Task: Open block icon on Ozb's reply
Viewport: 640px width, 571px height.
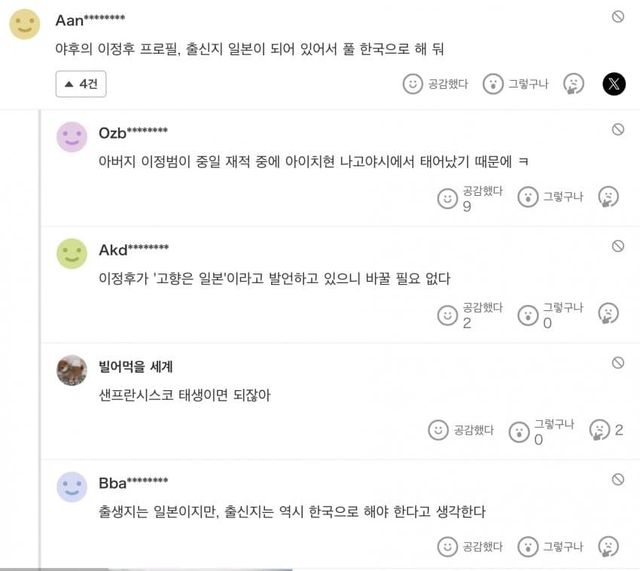Action: click(x=618, y=130)
